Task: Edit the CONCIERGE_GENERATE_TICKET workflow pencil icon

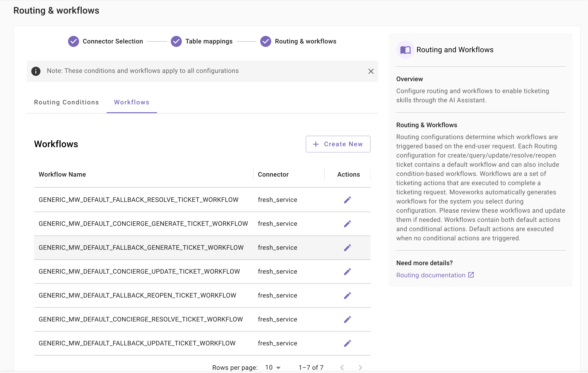Action: [x=347, y=224]
